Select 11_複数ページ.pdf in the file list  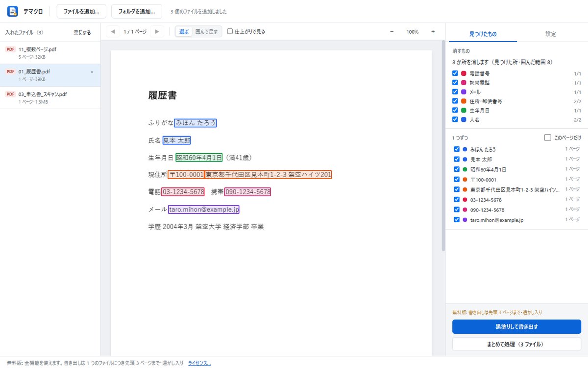[50, 52]
